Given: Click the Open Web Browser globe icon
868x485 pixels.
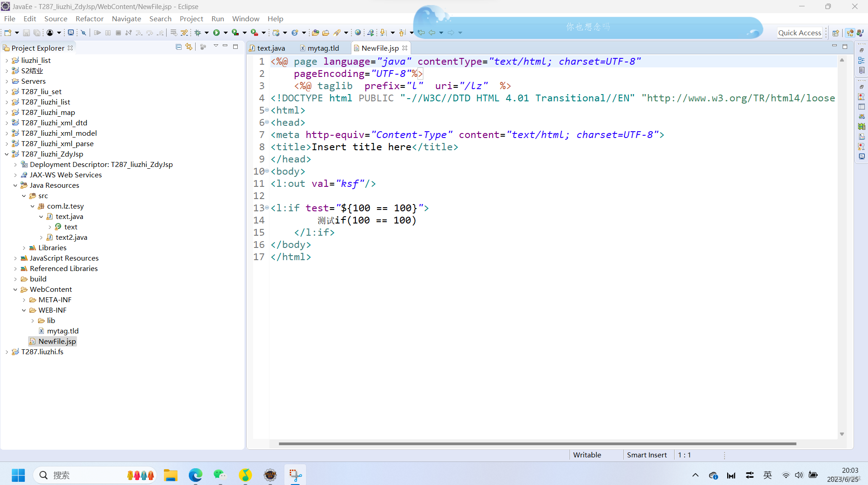Looking at the screenshot, I should click(358, 33).
